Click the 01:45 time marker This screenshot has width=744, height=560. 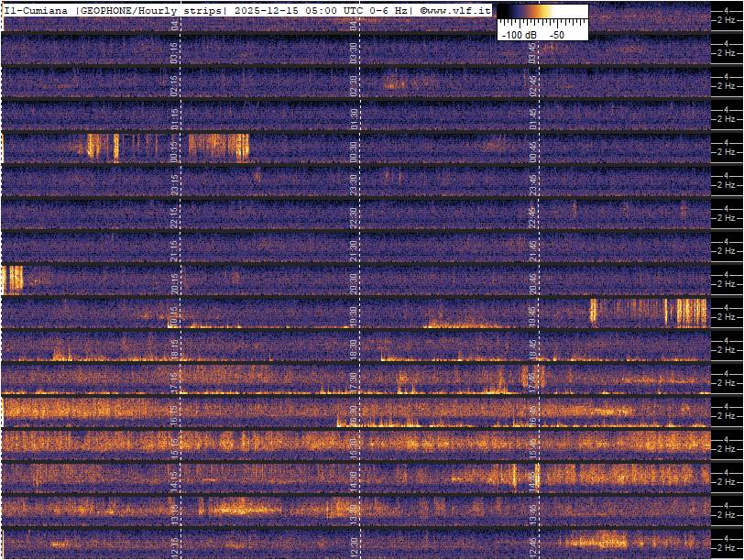[532, 119]
